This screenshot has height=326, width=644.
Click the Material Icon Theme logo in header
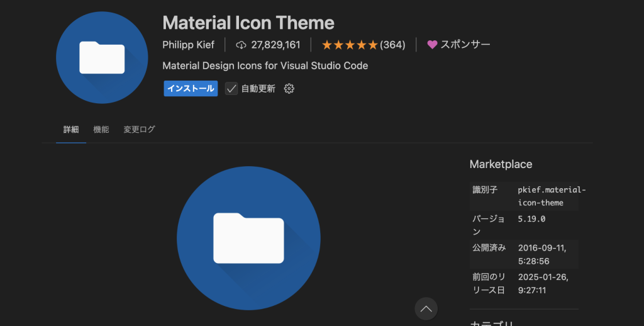click(102, 57)
